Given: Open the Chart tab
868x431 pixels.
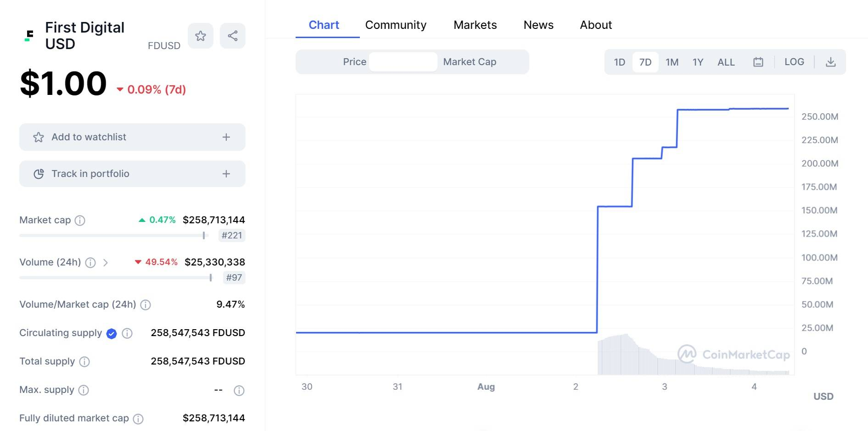Looking at the screenshot, I should pyautogui.click(x=324, y=25).
